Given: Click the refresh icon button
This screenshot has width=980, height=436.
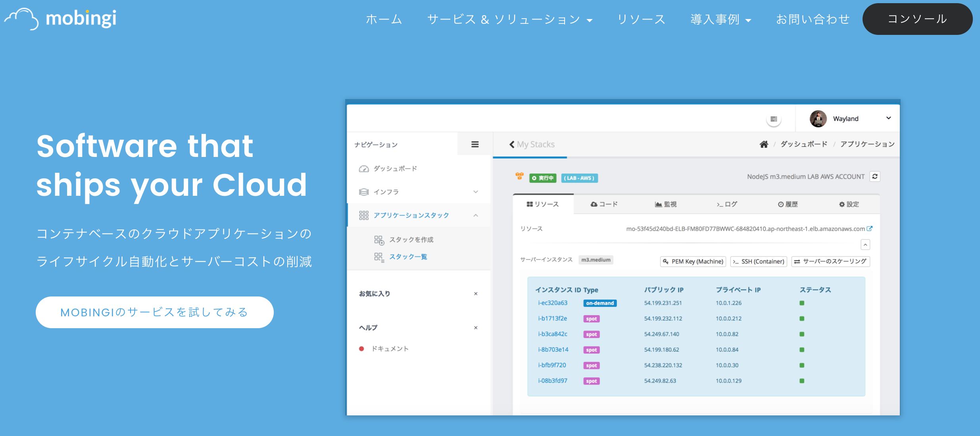Looking at the screenshot, I should coord(875,176).
